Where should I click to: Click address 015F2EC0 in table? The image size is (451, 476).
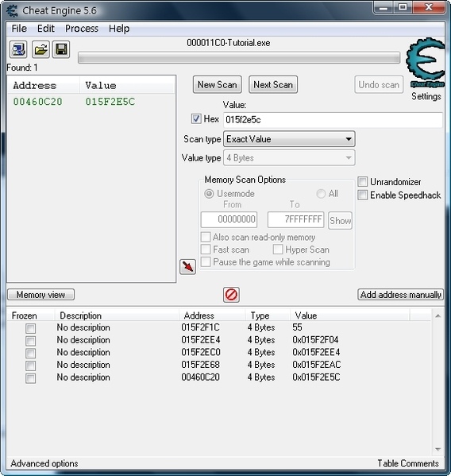pyautogui.click(x=201, y=352)
